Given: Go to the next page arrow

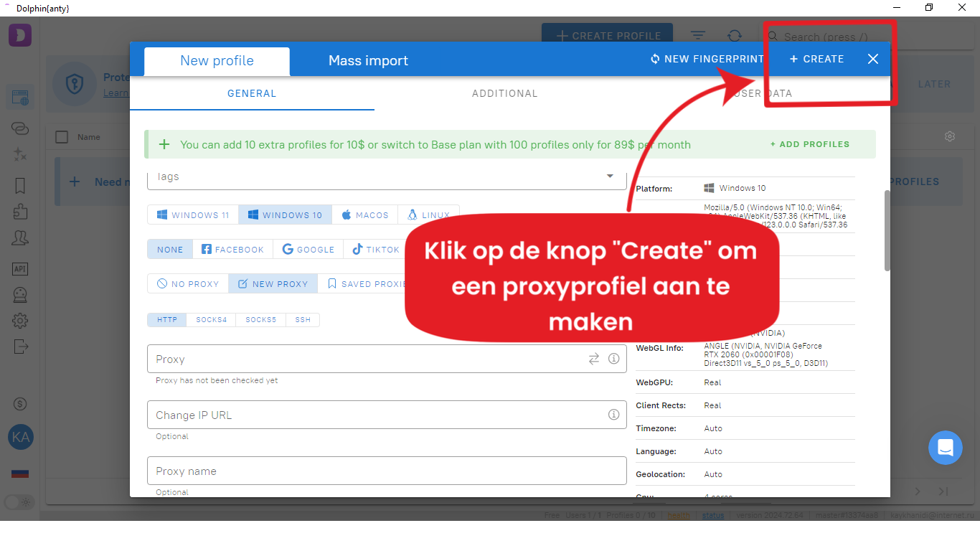Looking at the screenshot, I should coord(918,491).
